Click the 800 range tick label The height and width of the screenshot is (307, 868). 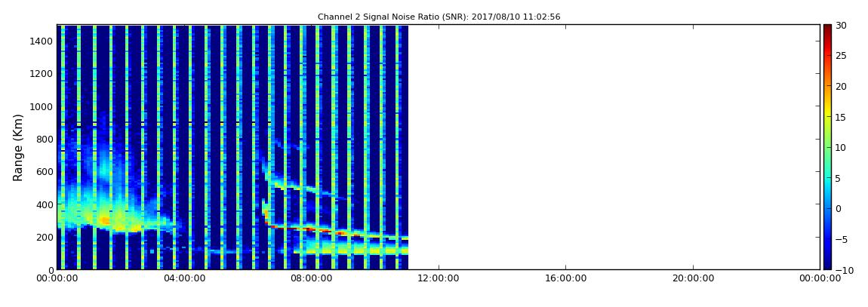45,139
